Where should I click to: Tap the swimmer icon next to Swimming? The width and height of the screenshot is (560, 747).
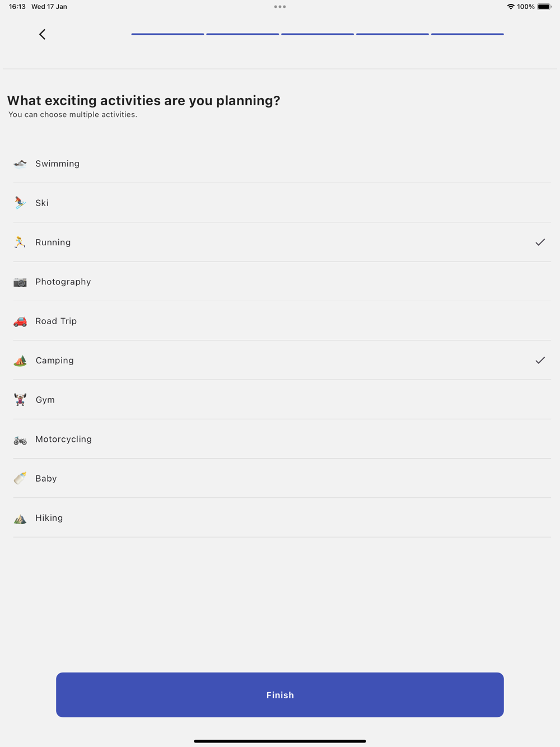pyautogui.click(x=20, y=164)
